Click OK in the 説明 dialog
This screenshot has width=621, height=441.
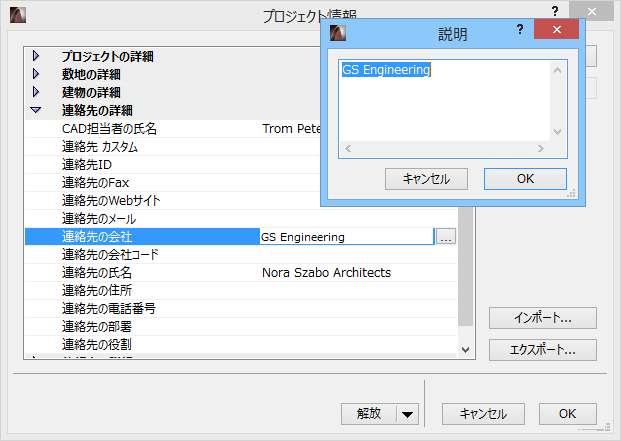click(525, 179)
